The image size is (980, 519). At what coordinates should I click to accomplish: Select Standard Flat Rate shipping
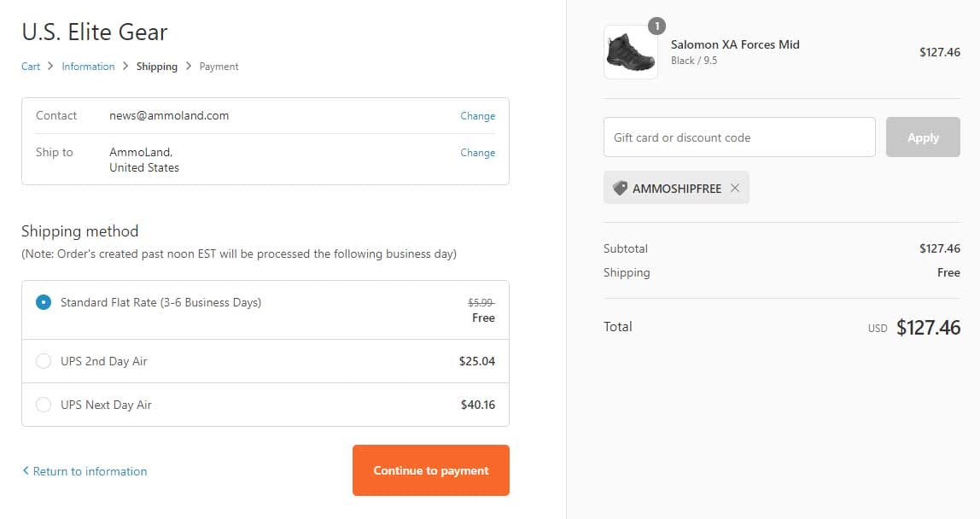[44, 302]
